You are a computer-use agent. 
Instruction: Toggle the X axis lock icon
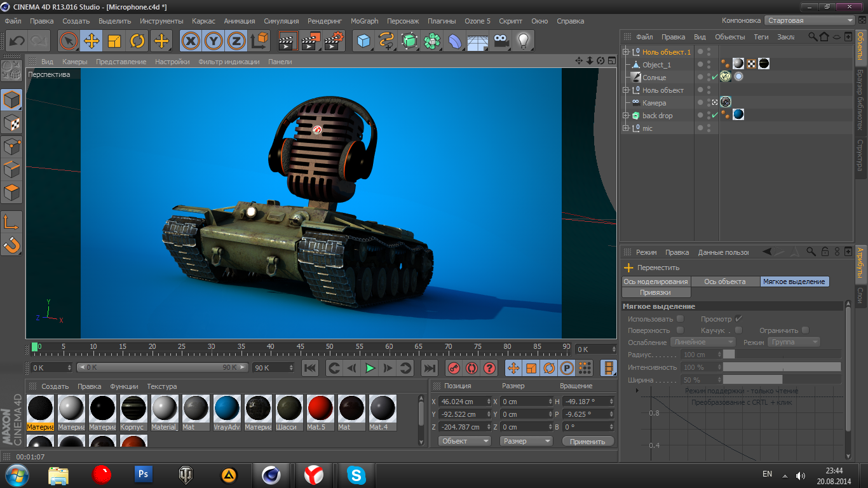pyautogui.click(x=190, y=41)
